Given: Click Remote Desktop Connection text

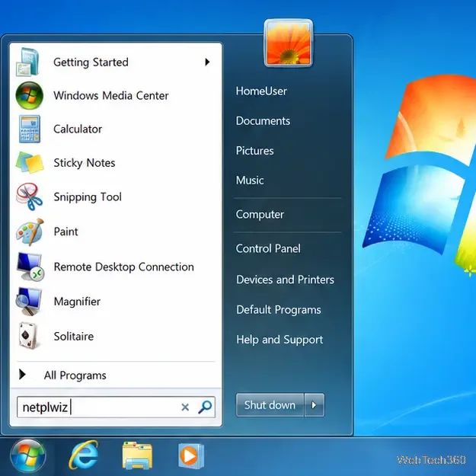Looking at the screenshot, I should tap(124, 267).
